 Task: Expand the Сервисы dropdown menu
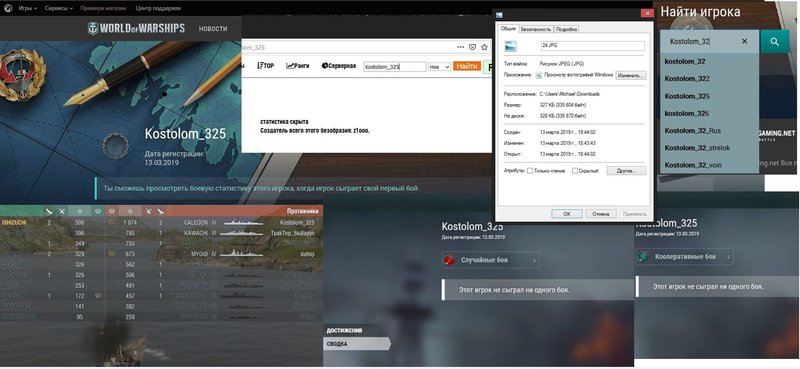tap(59, 9)
